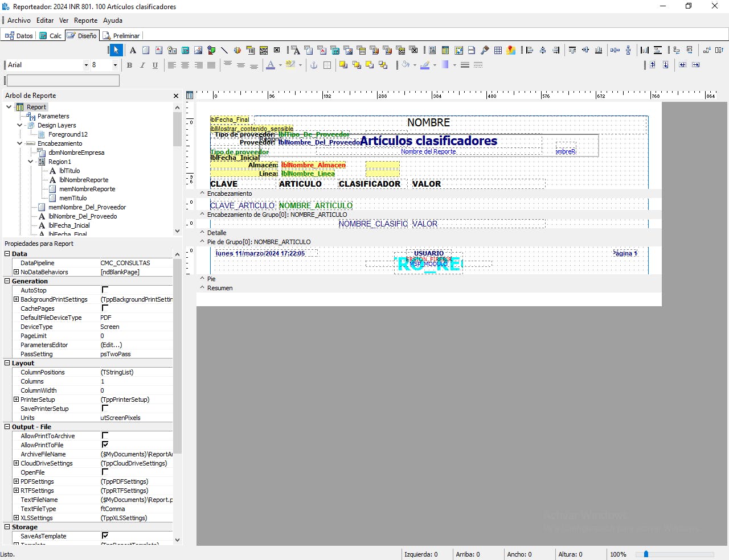
Task: Select the arrow pointer tool
Action: pyautogui.click(x=116, y=50)
